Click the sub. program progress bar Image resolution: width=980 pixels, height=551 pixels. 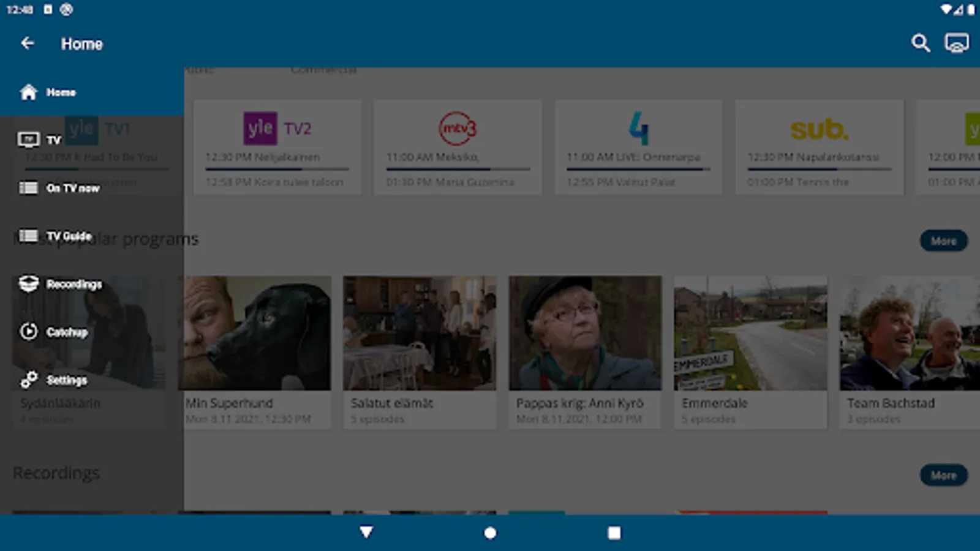pyautogui.click(x=819, y=169)
